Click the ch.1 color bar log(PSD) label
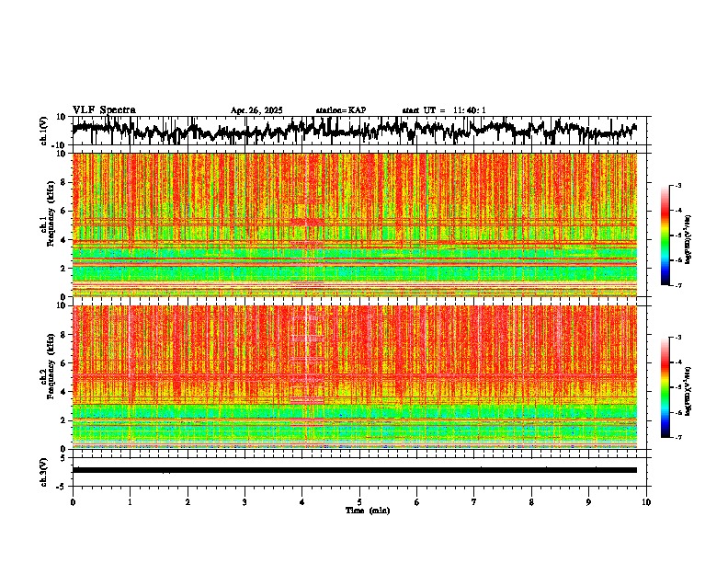The image size is (728, 563). 688,239
